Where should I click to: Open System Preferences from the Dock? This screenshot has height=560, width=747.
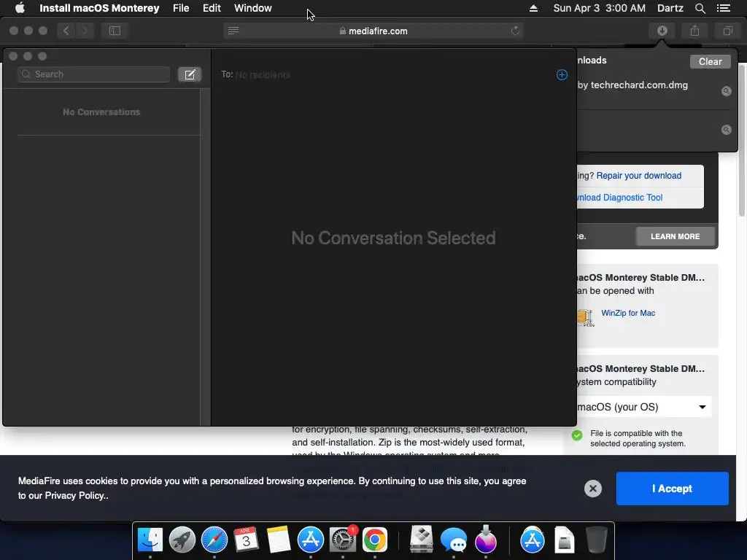click(x=343, y=540)
